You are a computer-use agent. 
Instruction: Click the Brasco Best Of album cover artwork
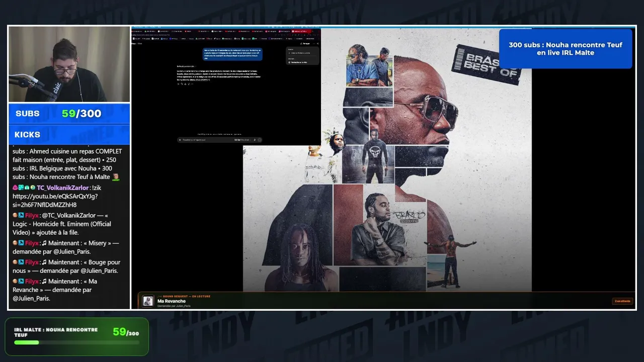387,160
